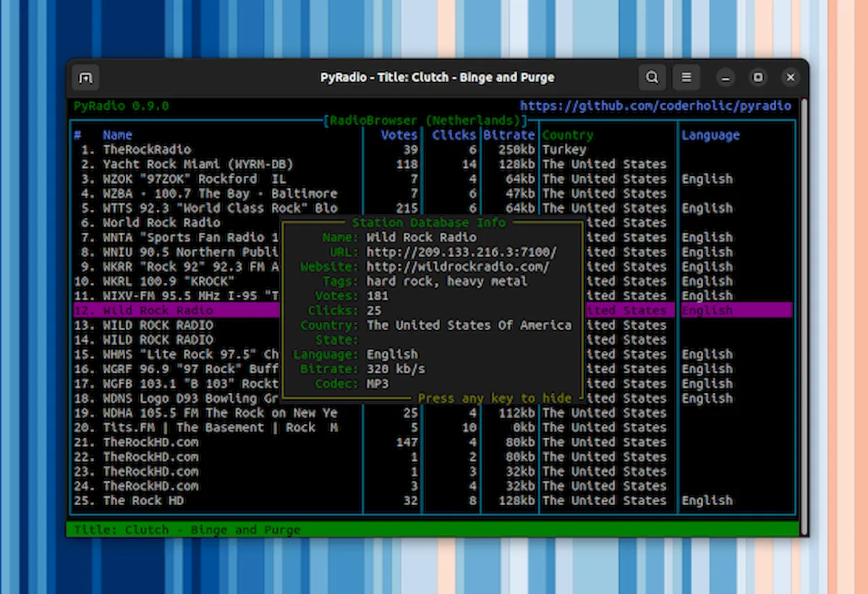Click the MP3 codec value
This screenshot has width=868, height=594.
[378, 383]
